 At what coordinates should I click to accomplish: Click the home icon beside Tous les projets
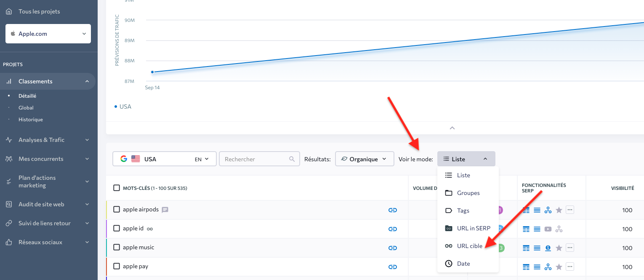[9, 11]
